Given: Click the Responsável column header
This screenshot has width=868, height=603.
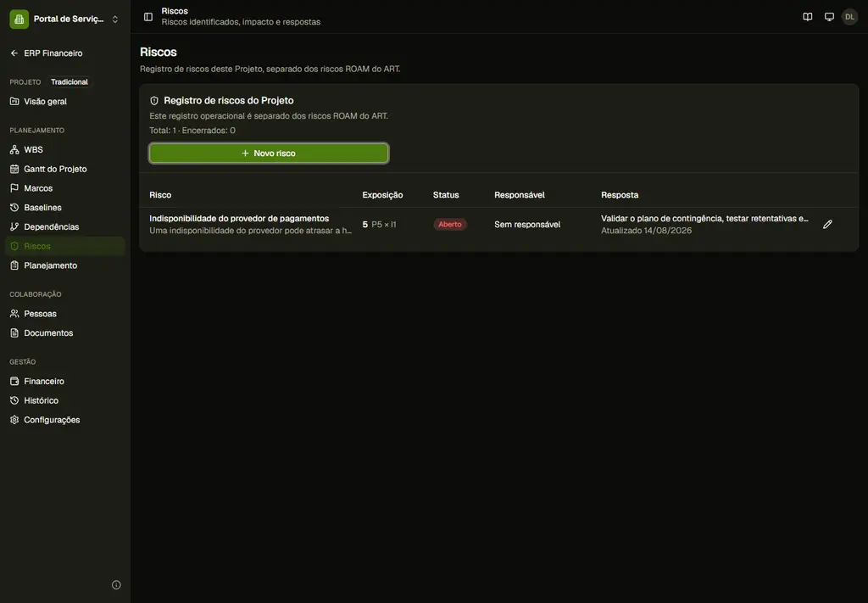Looking at the screenshot, I should 520,195.
